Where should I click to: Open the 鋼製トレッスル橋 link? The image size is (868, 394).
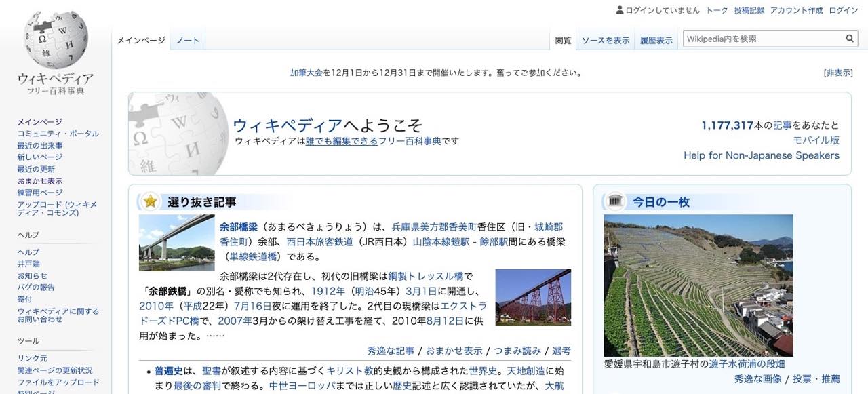pos(426,276)
